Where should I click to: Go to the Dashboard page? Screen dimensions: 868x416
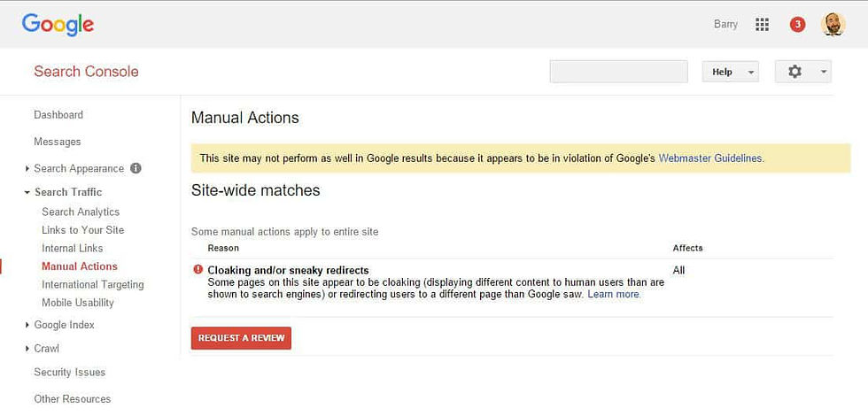[58, 115]
